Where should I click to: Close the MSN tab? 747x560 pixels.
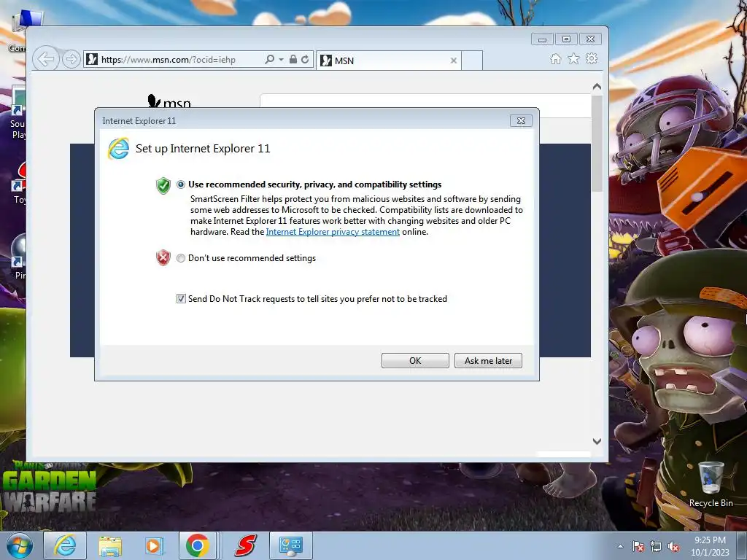(x=454, y=61)
